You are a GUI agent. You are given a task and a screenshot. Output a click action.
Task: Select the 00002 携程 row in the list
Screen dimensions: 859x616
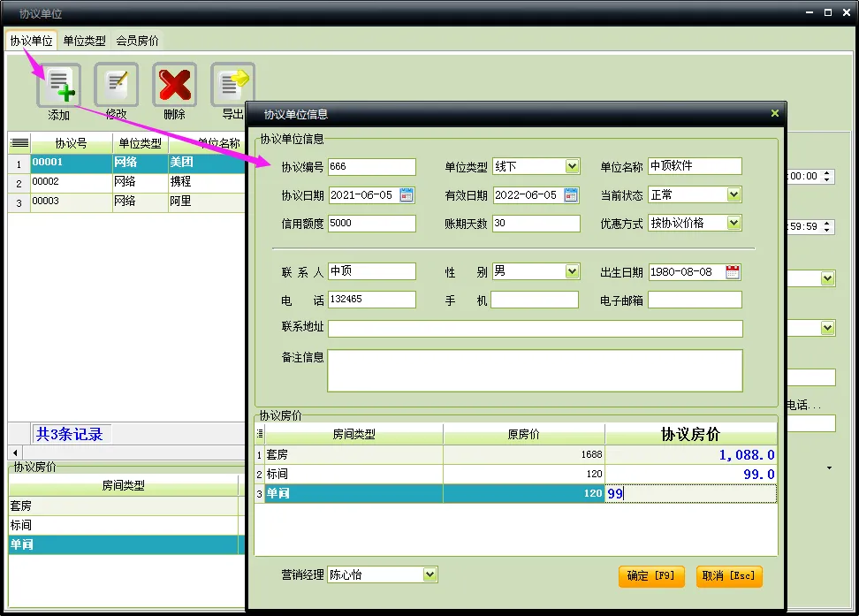click(126, 182)
